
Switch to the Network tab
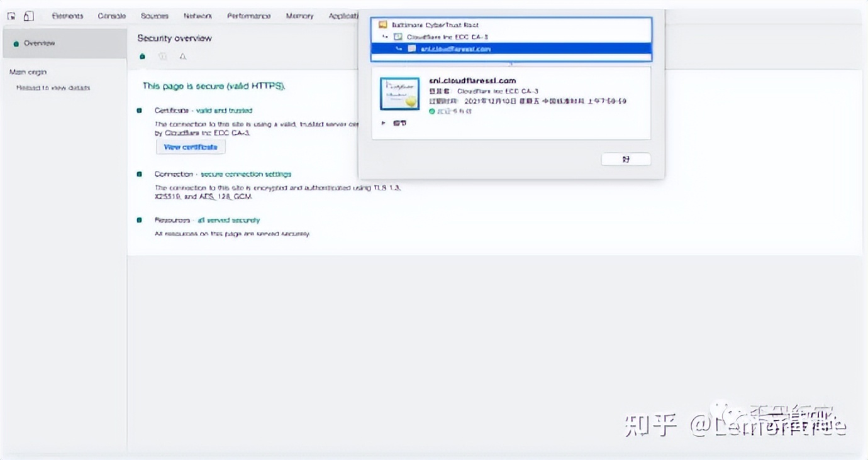(198, 16)
